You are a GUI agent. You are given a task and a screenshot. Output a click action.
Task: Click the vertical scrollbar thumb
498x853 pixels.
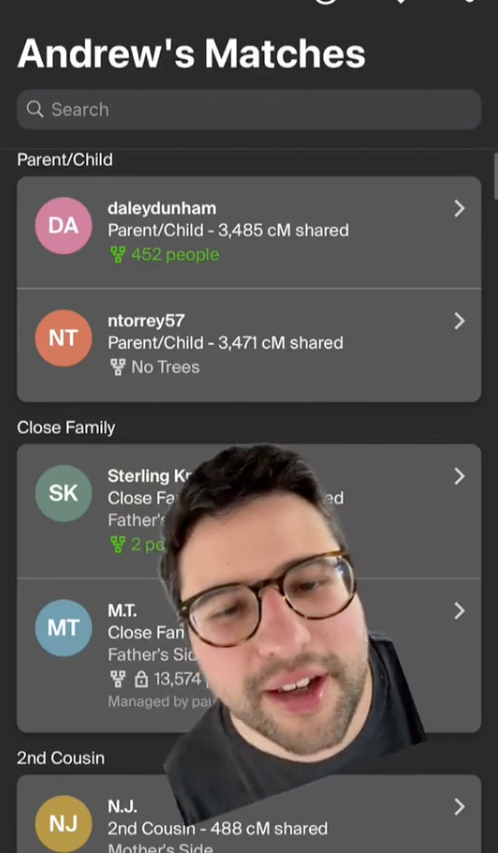[x=495, y=175]
